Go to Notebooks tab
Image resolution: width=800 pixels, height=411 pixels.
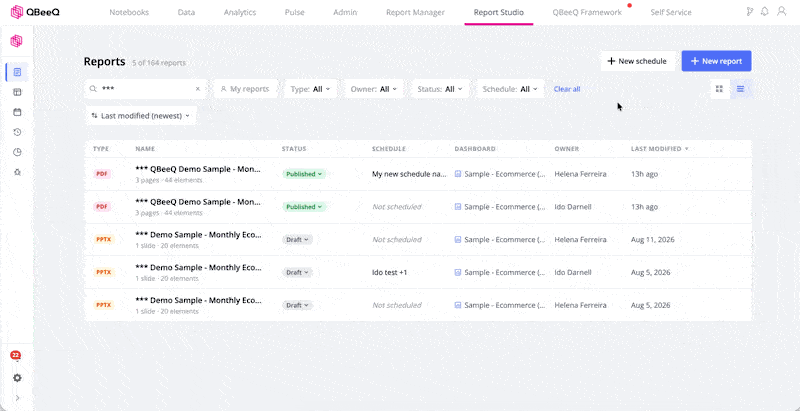pyautogui.click(x=129, y=12)
